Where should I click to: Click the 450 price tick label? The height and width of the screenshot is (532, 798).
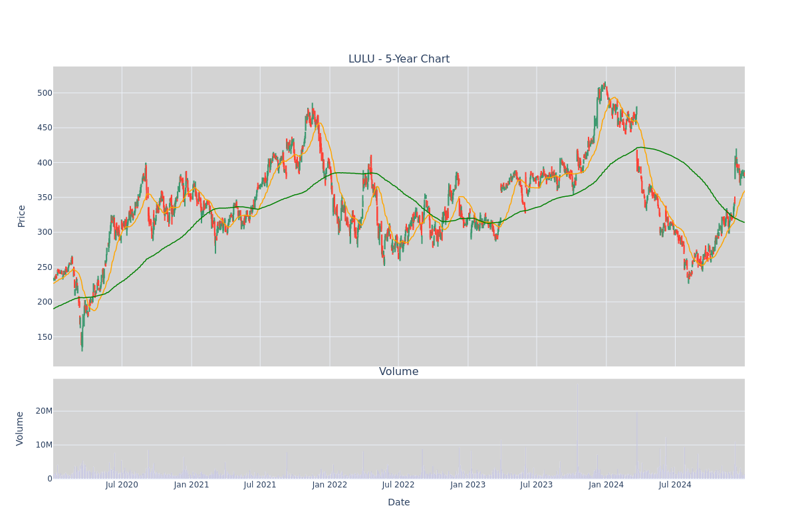(x=44, y=128)
